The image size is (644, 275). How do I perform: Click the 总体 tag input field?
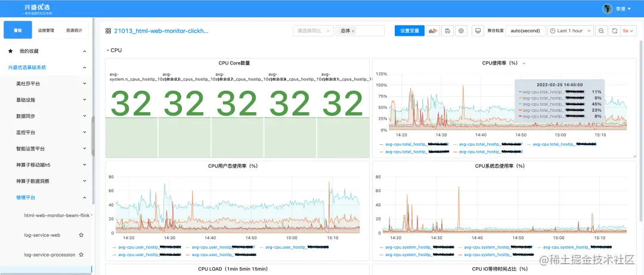click(x=360, y=31)
